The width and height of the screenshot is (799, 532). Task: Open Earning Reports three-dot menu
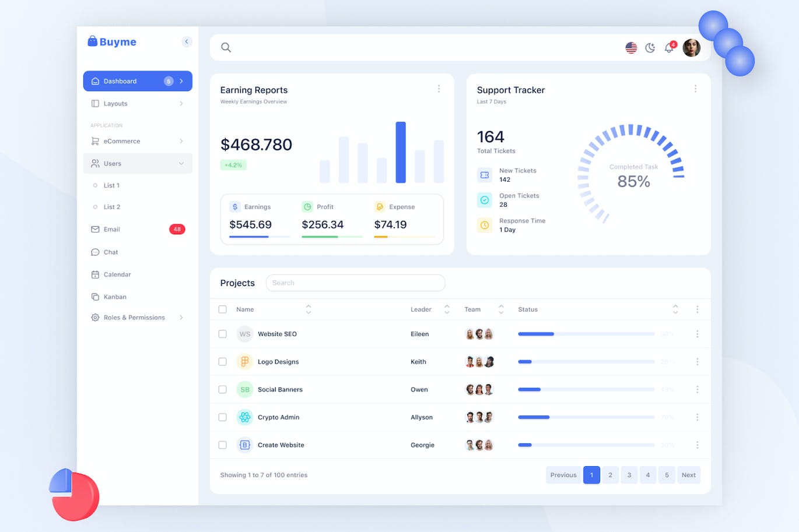click(439, 89)
